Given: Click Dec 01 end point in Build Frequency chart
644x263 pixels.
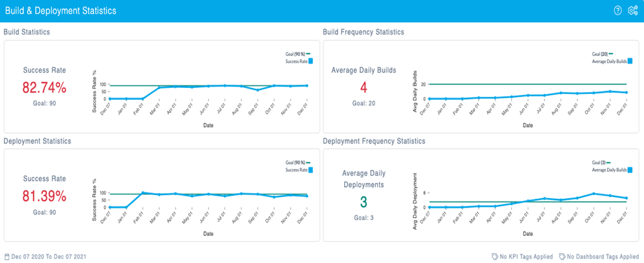Looking at the screenshot, I should (x=626, y=93).
